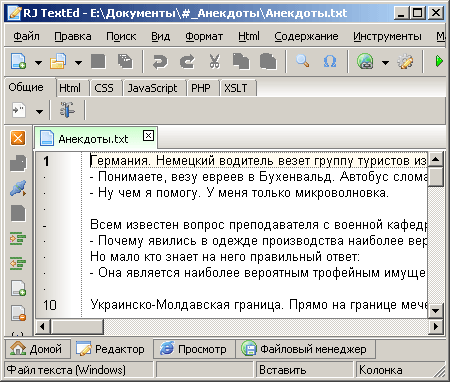Click the scissors Cut icon
The width and height of the screenshot is (450, 382).
tap(214, 62)
